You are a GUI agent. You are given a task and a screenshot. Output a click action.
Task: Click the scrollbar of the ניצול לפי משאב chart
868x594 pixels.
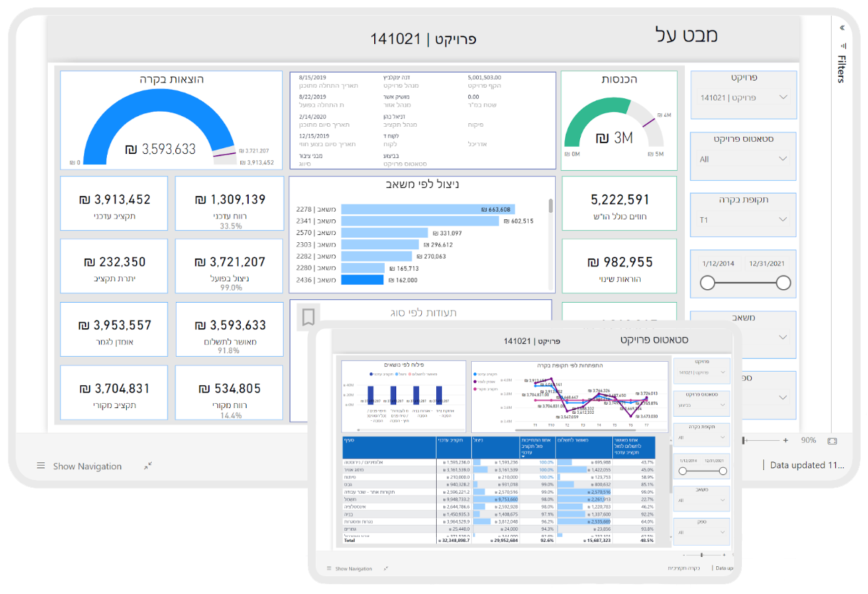(x=550, y=207)
